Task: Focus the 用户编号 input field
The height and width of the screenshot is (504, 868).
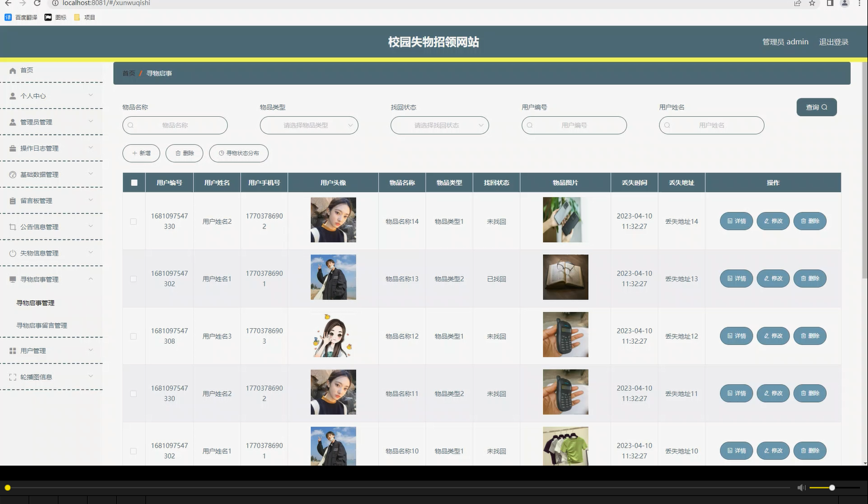Action: [x=574, y=125]
